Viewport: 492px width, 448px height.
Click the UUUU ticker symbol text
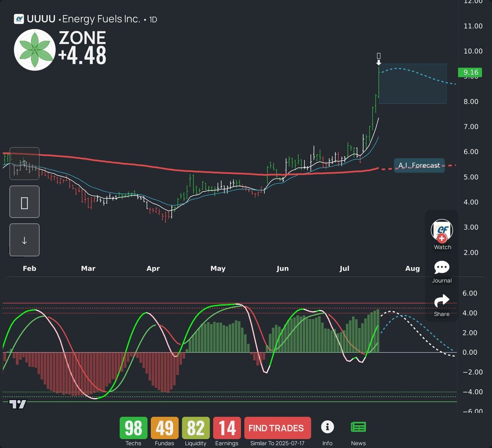pos(41,19)
